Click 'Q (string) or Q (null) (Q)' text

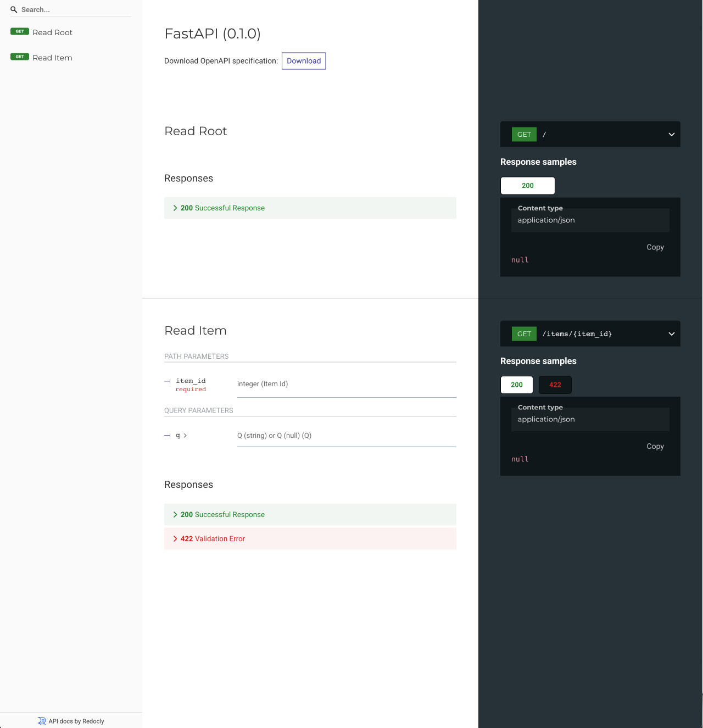274,436
